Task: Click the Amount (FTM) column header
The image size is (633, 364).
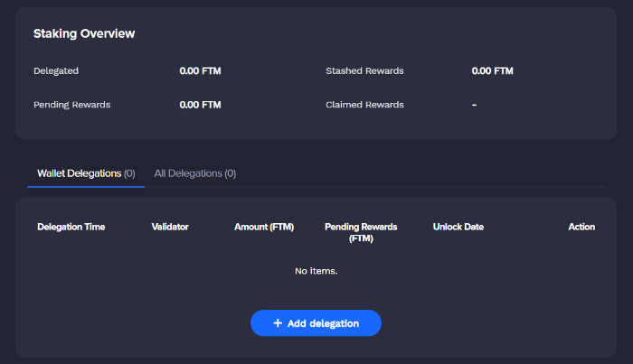Action: point(264,227)
